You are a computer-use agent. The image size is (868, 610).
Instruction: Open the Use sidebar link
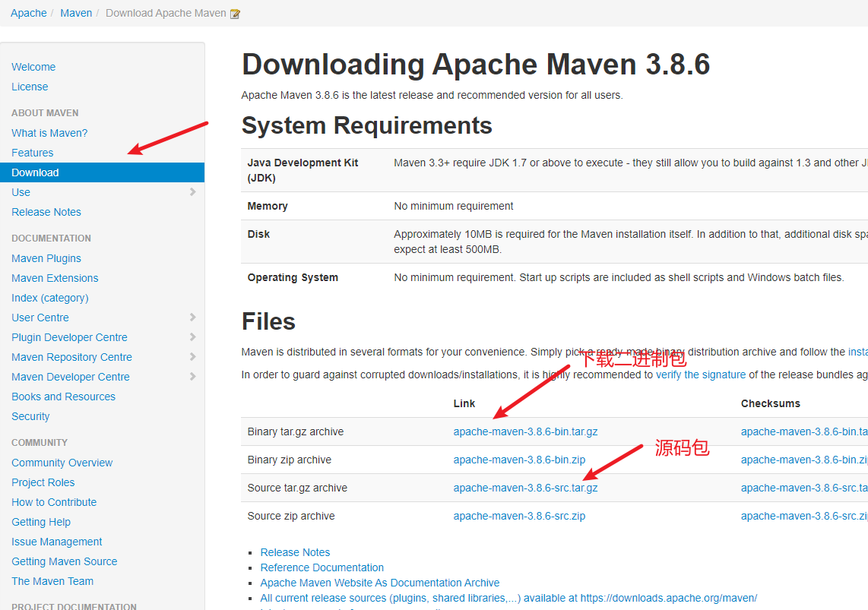click(x=21, y=192)
